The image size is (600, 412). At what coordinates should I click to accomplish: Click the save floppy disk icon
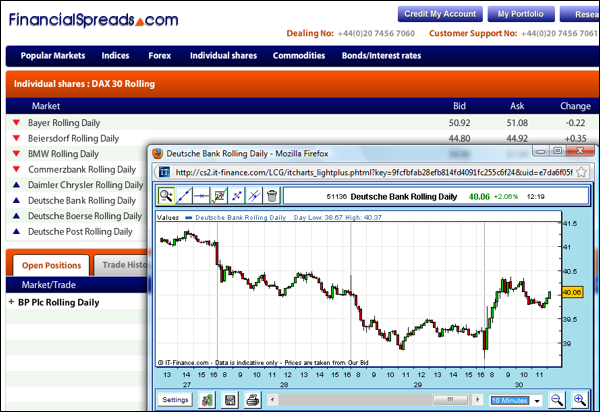[x=230, y=400]
